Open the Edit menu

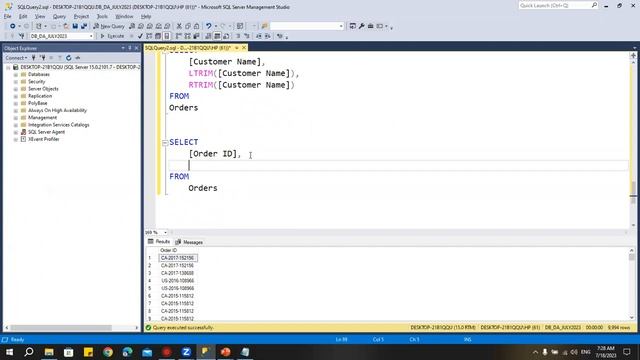click(x=23, y=16)
